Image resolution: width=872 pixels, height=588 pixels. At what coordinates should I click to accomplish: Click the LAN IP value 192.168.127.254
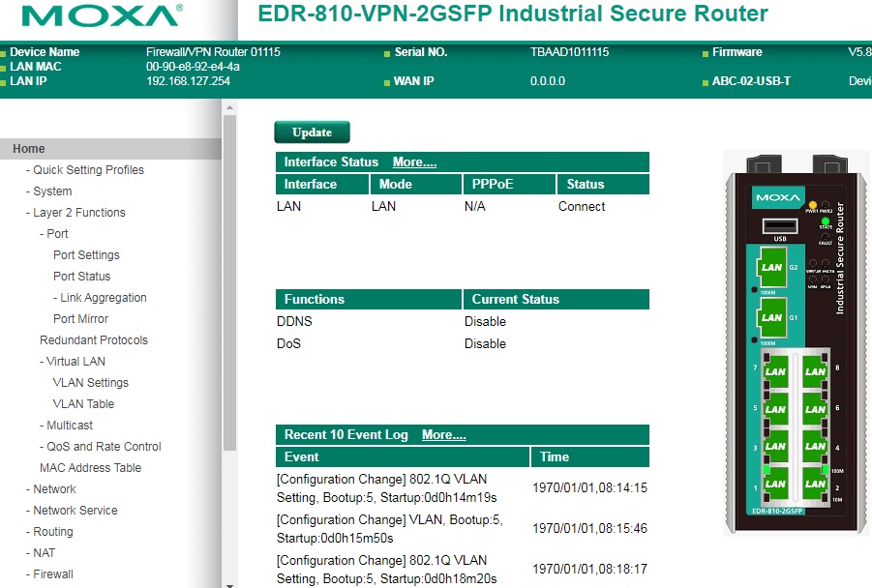point(188,81)
